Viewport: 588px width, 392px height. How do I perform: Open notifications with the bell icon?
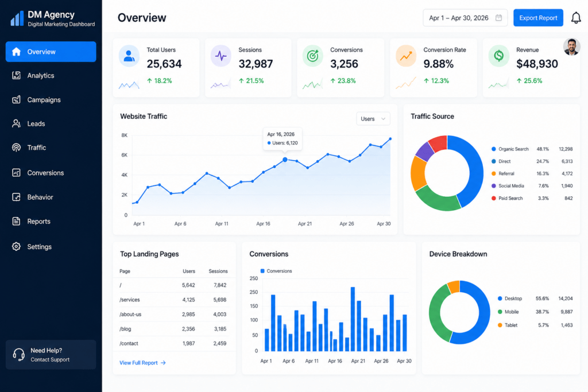pyautogui.click(x=576, y=18)
